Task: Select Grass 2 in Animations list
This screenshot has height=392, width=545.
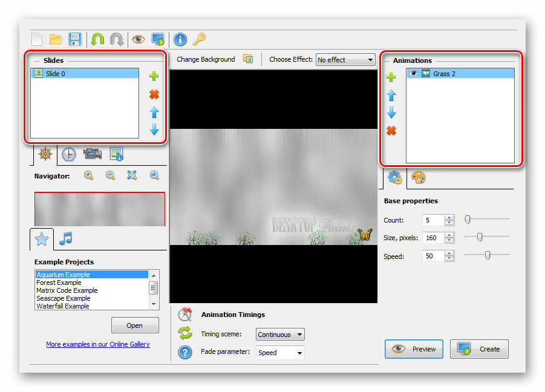Action: (460, 74)
